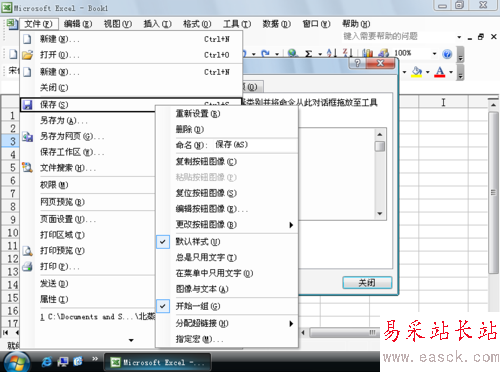Image resolution: width=500 pixels, height=372 pixels.
Task: Open the redo history dropdown arrow
Action: 277,54
